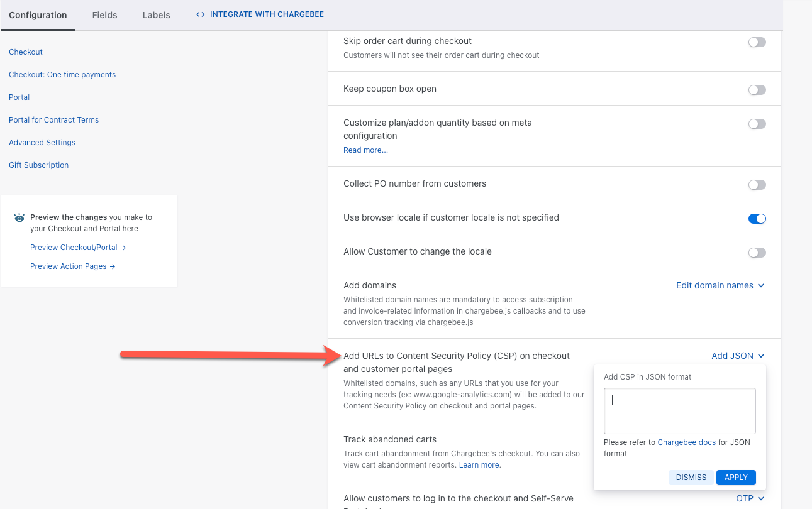Dismiss the CSP JSON popup

[x=691, y=478]
